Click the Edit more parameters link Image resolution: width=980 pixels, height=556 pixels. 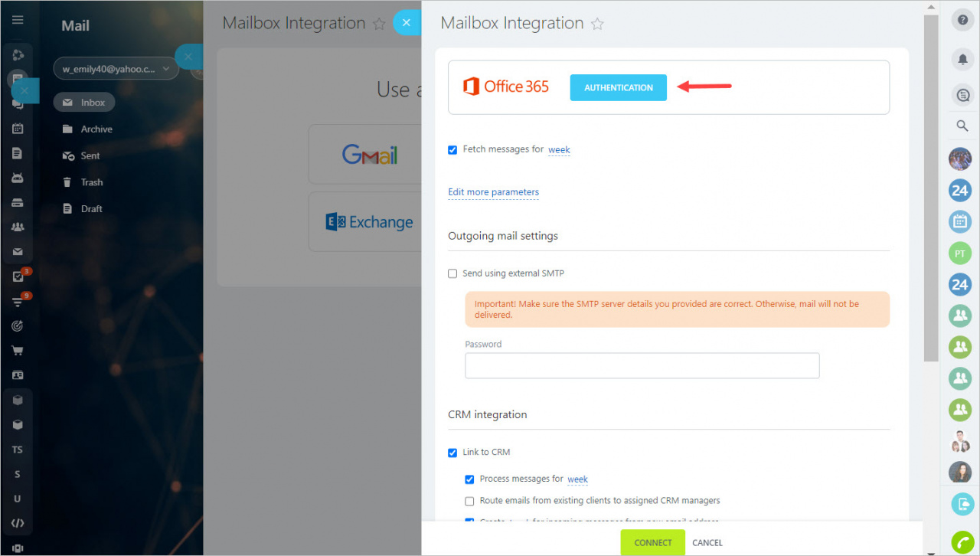pos(493,192)
